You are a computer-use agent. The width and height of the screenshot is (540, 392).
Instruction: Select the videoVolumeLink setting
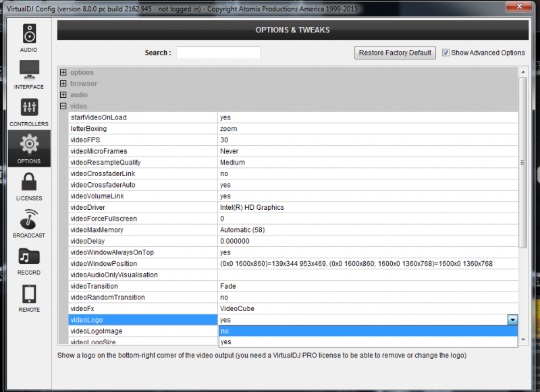(x=293, y=196)
